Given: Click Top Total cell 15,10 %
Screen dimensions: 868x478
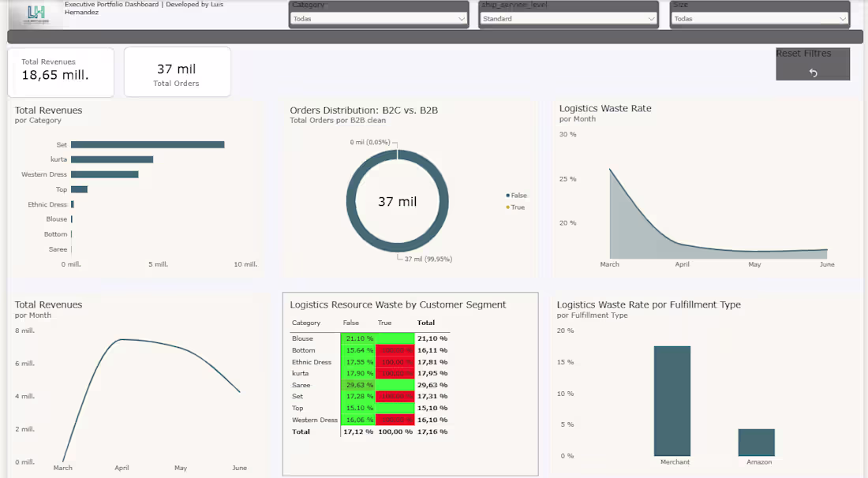Looking at the screenshot, I should tap(432, 409).
